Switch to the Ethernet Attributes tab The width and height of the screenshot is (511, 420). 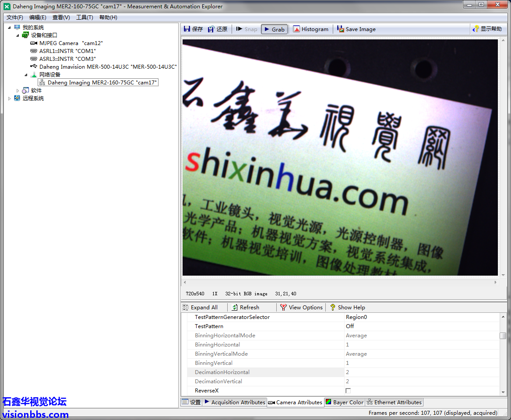394,402
